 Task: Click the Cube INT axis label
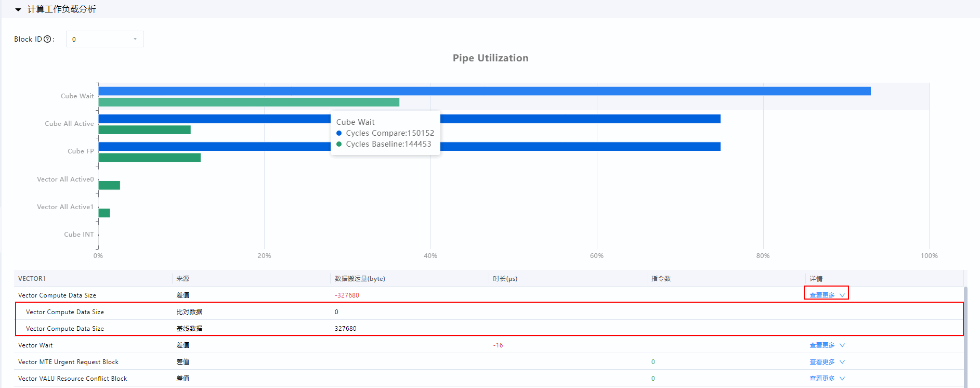point(79,235)
